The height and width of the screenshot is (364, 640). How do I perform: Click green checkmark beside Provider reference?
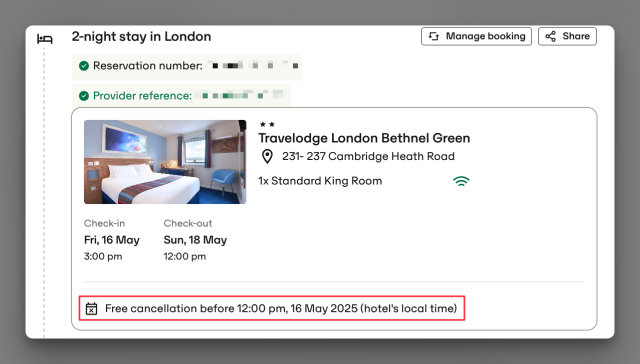[x=84, y=96]
